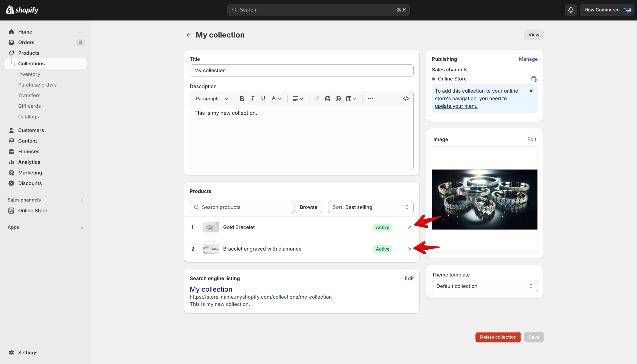Click the insert video icon
This screenshot has height=364, width=637.
[338, 99]
